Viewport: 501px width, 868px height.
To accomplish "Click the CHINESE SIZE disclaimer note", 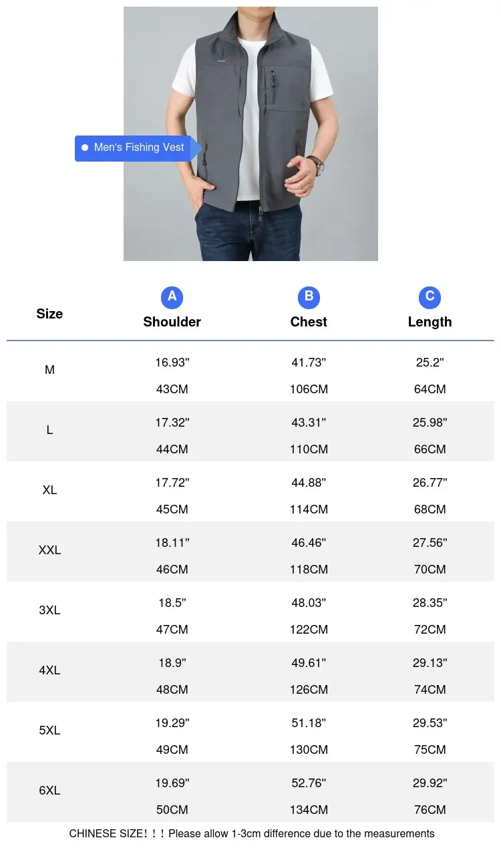I will [x=252, y=834].
